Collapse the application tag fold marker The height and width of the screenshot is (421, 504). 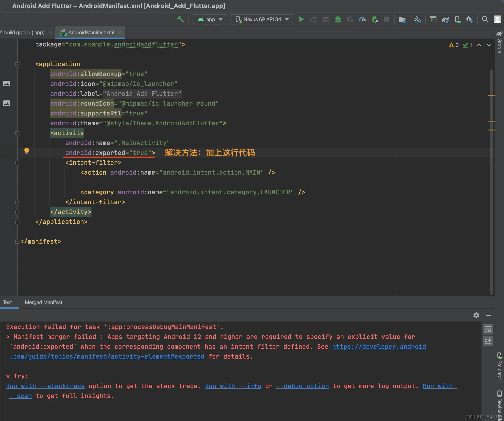click(x=17, y=64)
